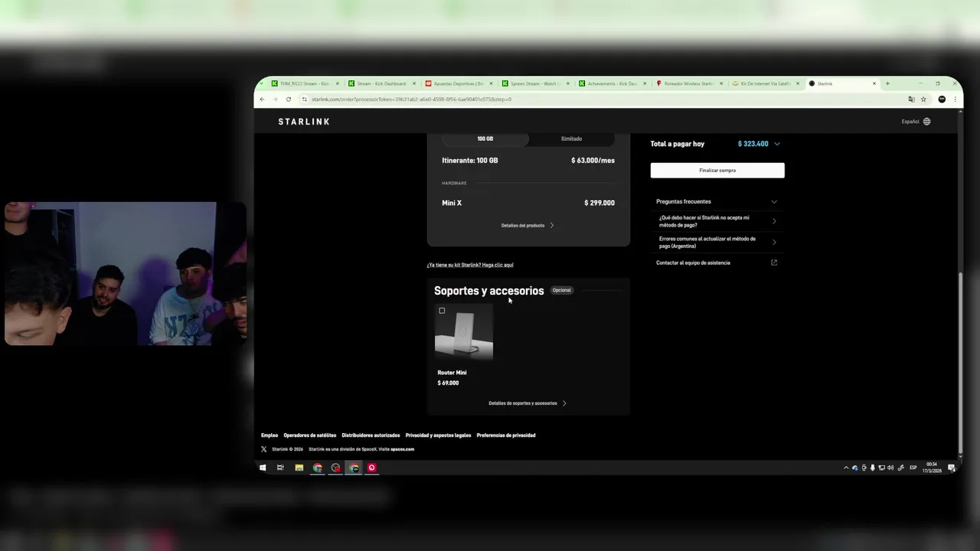
Task: Show hidden system tray icons
Action: pyautogui.click(x=846, y=468)
